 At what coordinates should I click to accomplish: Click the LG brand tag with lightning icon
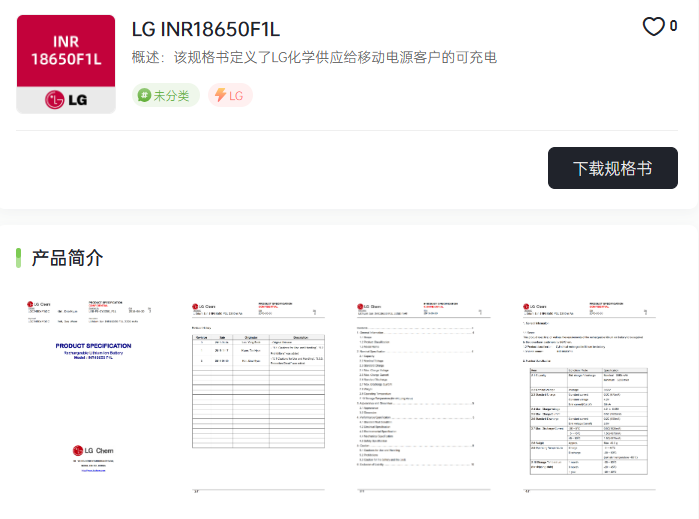coord(230,95)
